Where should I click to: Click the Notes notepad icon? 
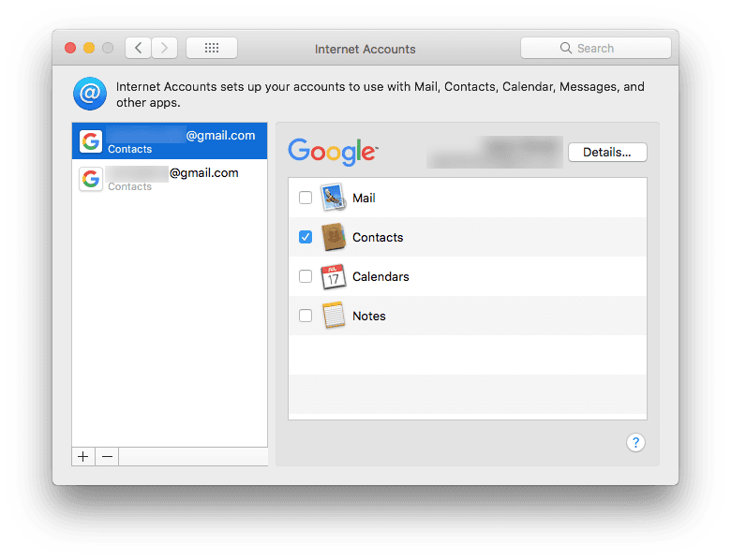(334, 316)
